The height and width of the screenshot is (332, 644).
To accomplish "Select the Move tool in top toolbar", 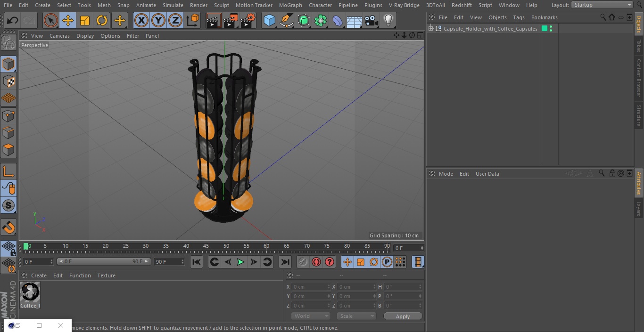I will pyautogui.click(x=68, y=20).
